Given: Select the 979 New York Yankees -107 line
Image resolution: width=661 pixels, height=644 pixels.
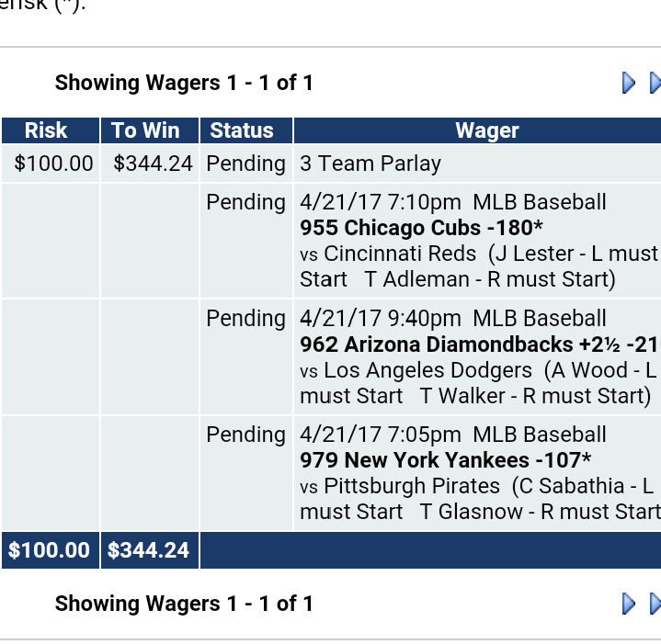Looking at the screenshot, I should tap(445, 460).
